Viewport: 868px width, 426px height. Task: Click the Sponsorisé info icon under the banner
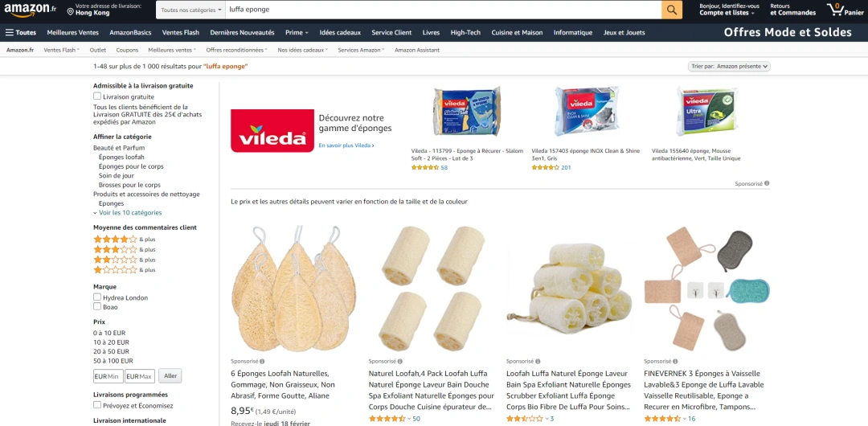coord(767,183)
